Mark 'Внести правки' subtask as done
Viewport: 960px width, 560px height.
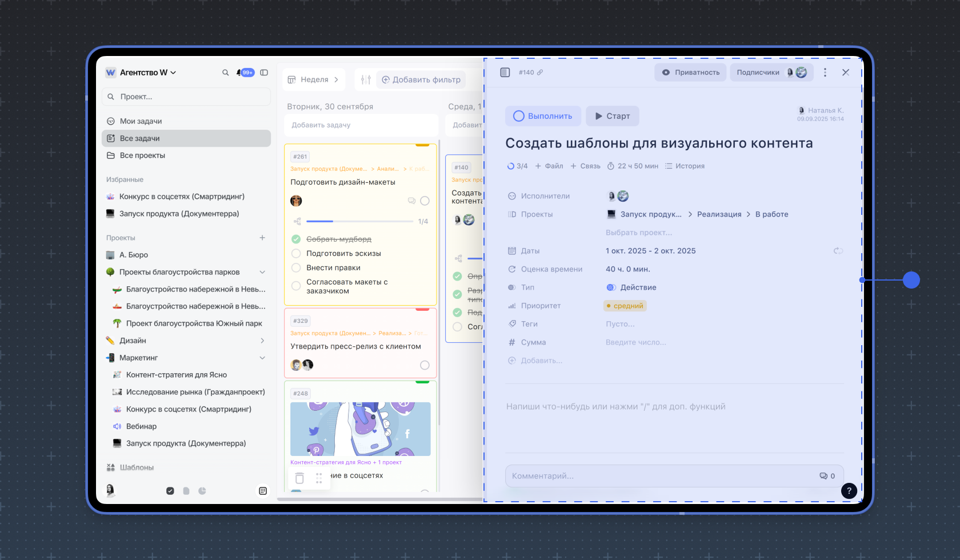pos(296,268)
